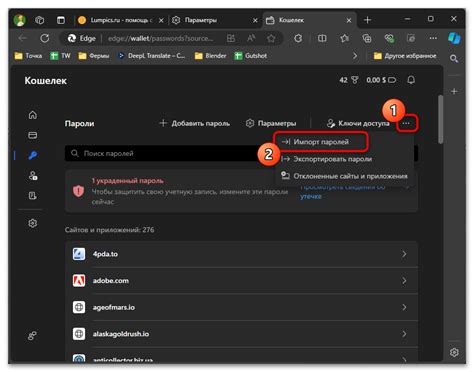Click the rewards trophy icon showing 42
Viewport: 474px width, 372px height.
355,80
